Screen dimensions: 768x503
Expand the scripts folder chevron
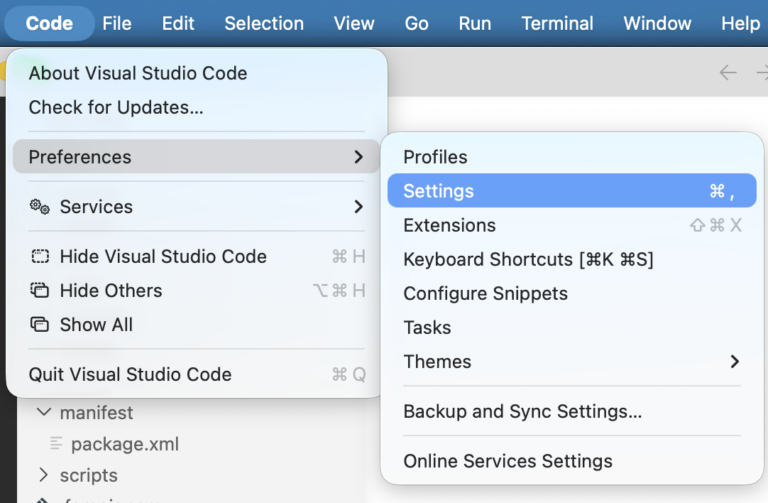click(44, 475)
